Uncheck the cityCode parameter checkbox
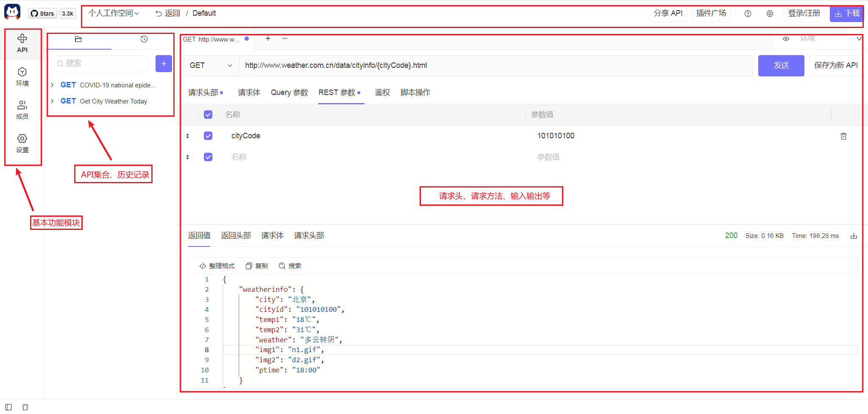The image size is (868, 414). [x=208, y=136]
